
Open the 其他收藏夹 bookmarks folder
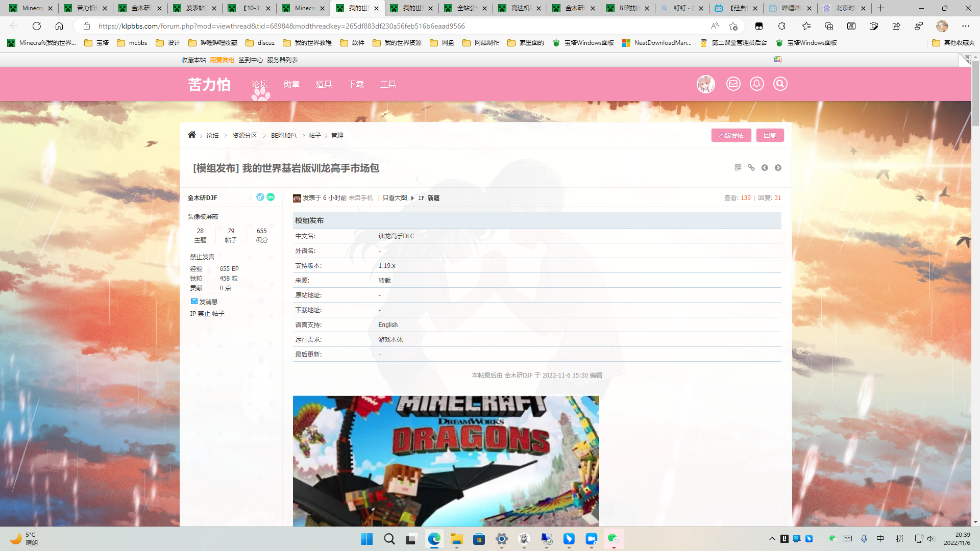[953, 43]
